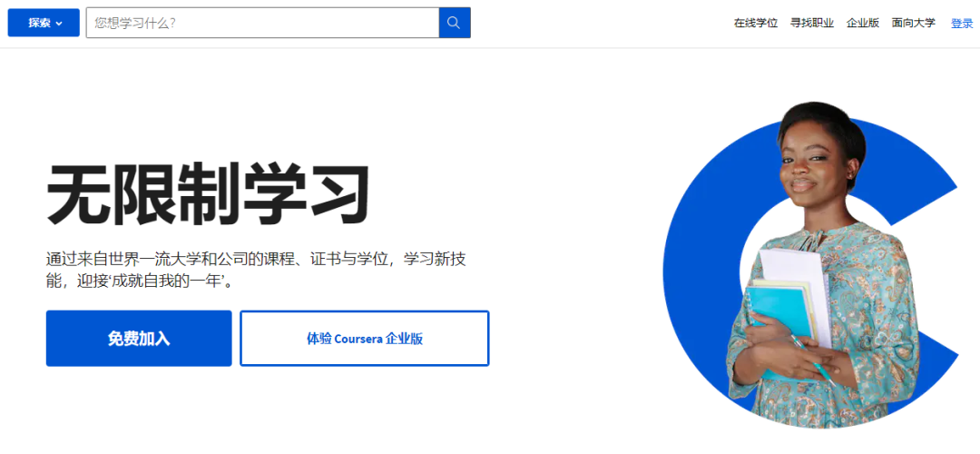Click the 登录 sign-in link
This screenshot has height=454, width=980.
(x=962, y=24)
